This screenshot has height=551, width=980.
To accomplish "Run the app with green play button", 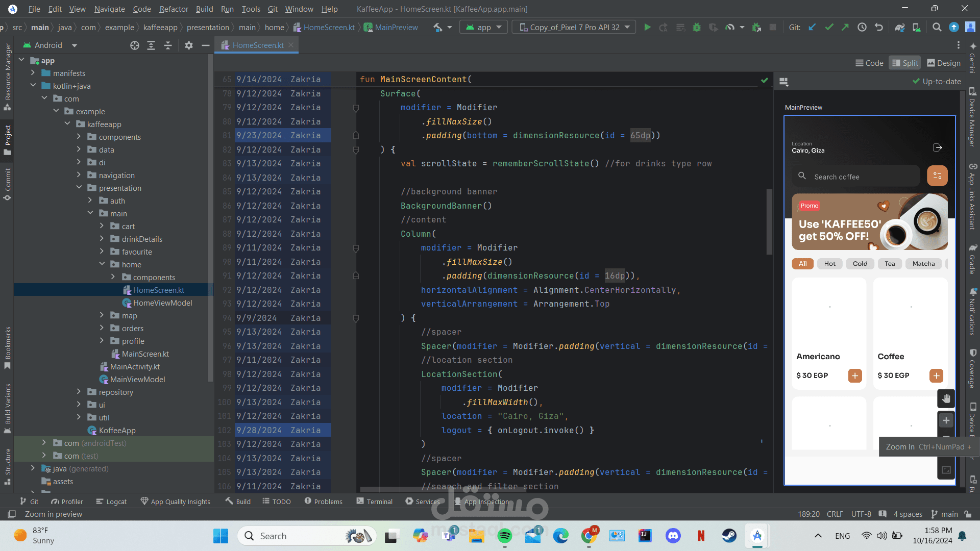I will (x=647, y=28).
